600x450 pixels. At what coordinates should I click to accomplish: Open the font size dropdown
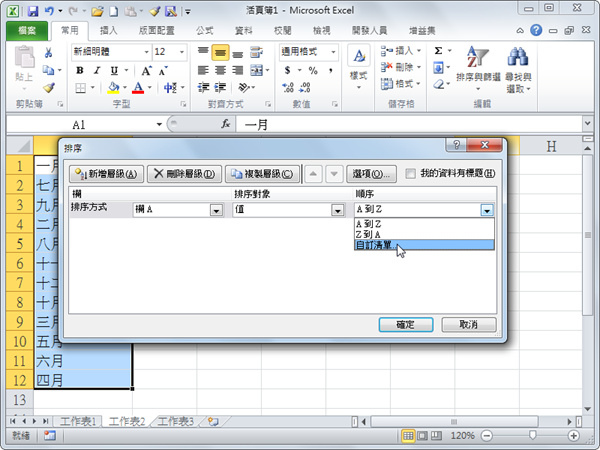[182, 52]
